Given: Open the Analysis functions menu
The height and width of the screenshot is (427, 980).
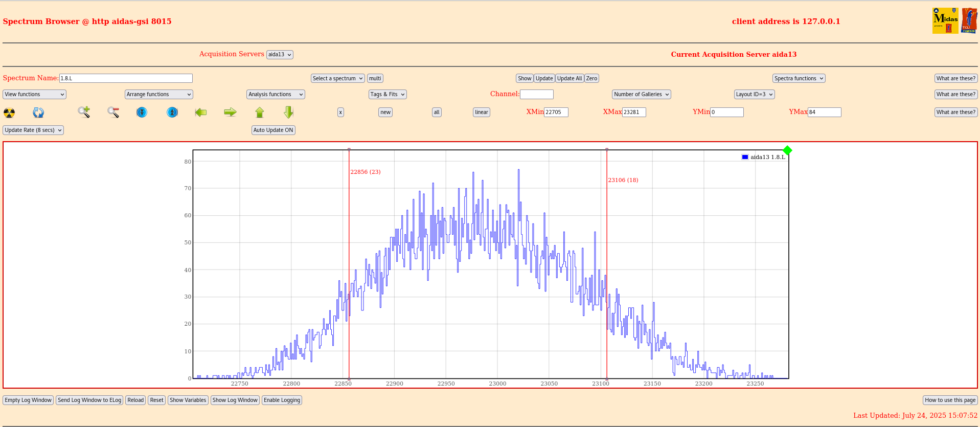Looking at the screenshot, I should point(276,94).
